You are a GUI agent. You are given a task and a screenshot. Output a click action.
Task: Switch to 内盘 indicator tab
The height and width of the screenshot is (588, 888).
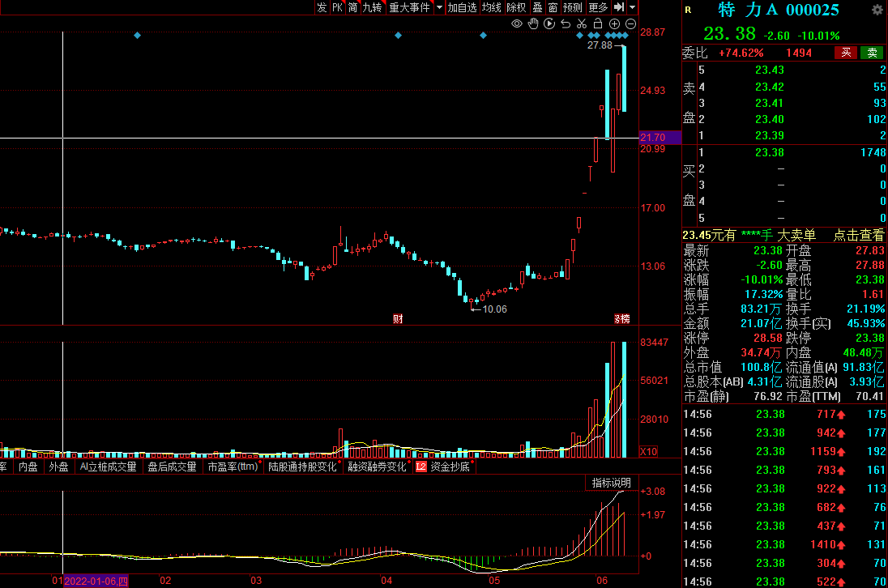click(x=28, y=467)
